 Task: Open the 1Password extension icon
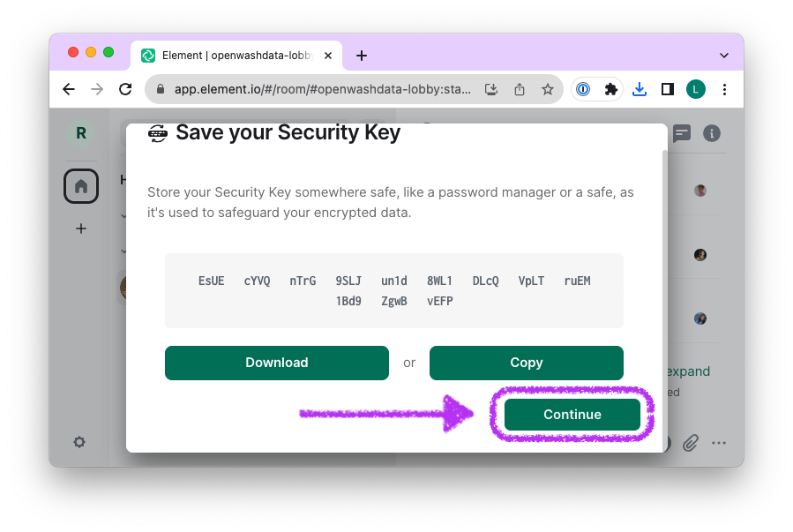pos(583,89)
